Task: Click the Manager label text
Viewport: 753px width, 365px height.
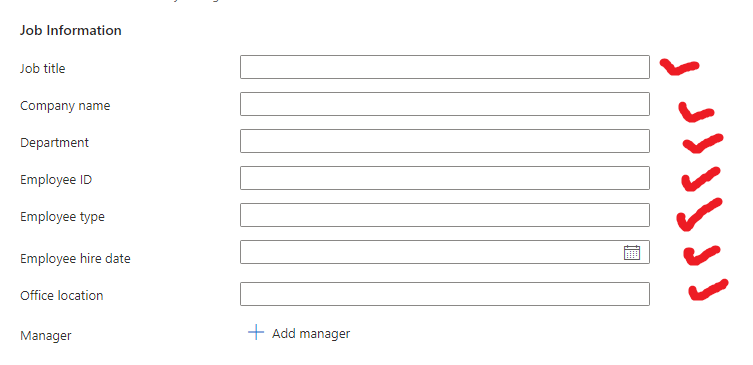Action: pyautogui.click(x=46, y=336)
